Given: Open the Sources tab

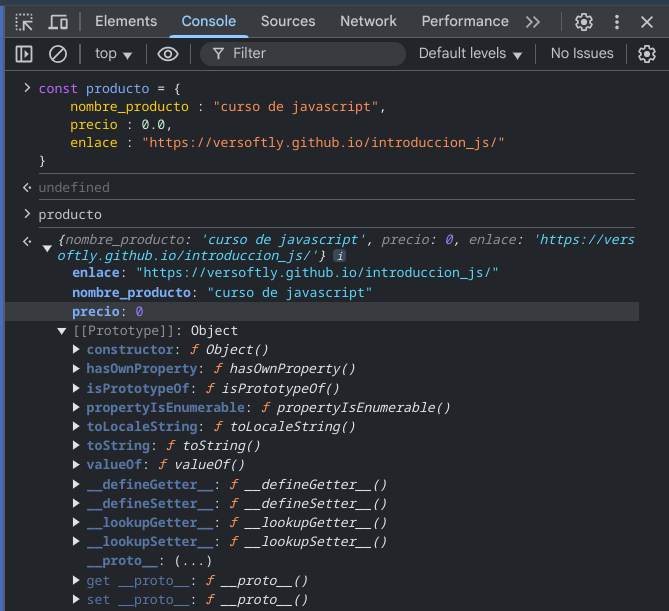Looking at the screenshot, I should click(288, 21).
